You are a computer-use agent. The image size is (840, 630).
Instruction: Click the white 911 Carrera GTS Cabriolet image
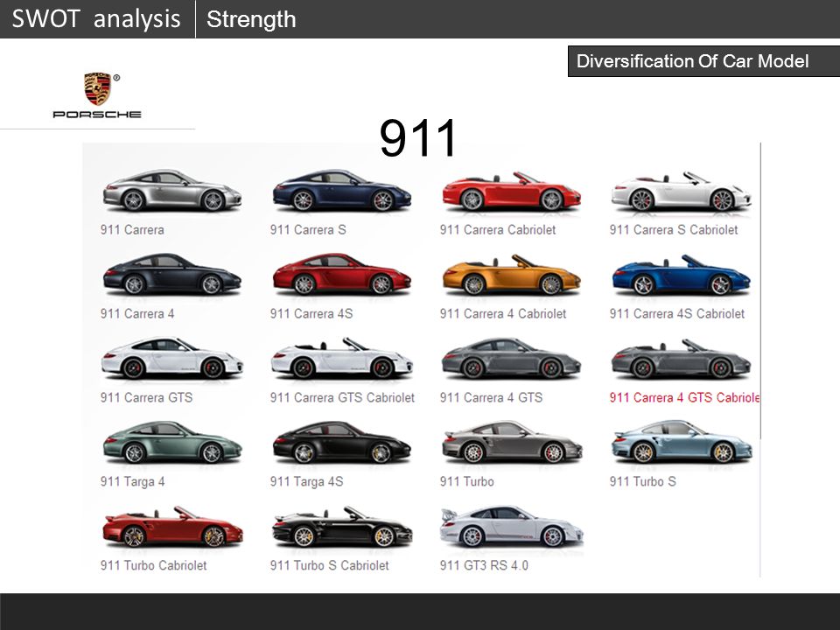[x=342, y=359]
